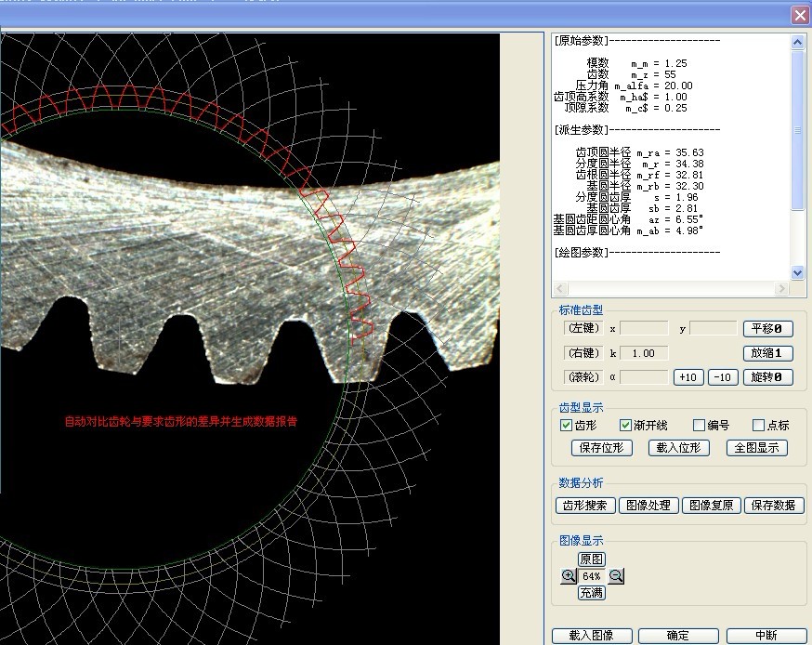Click 载入图像 button

tap(592, 636)
